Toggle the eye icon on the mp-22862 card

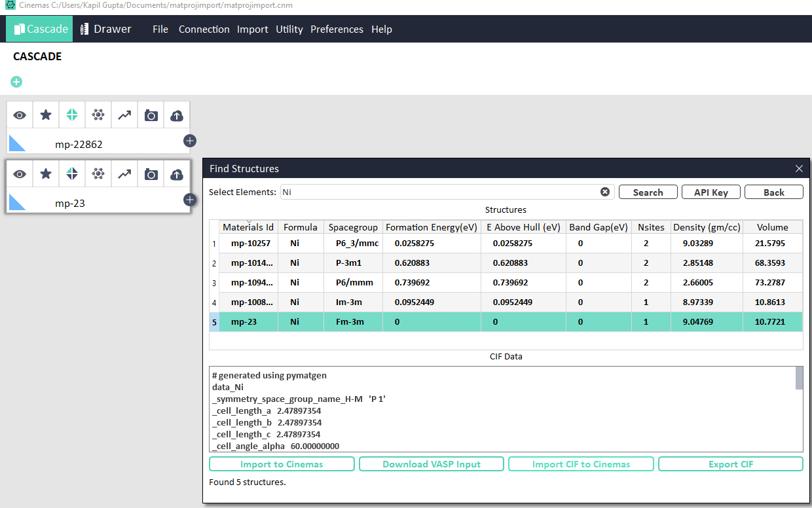(x=20, y=115)
